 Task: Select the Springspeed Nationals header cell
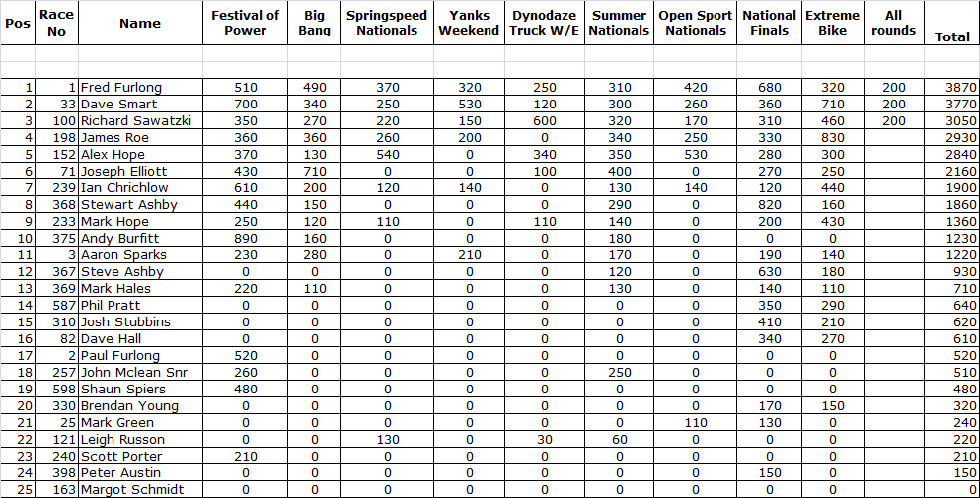click(387, 23)
